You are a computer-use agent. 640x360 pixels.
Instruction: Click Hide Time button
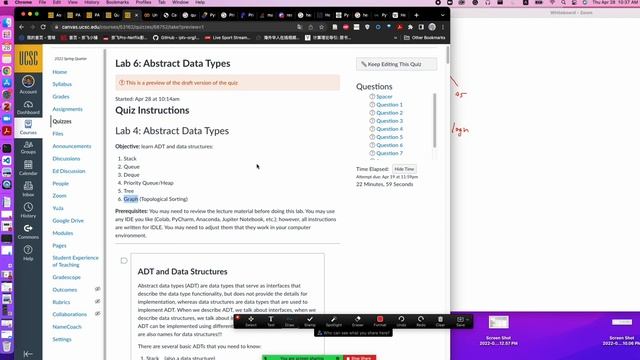(404, 169)
